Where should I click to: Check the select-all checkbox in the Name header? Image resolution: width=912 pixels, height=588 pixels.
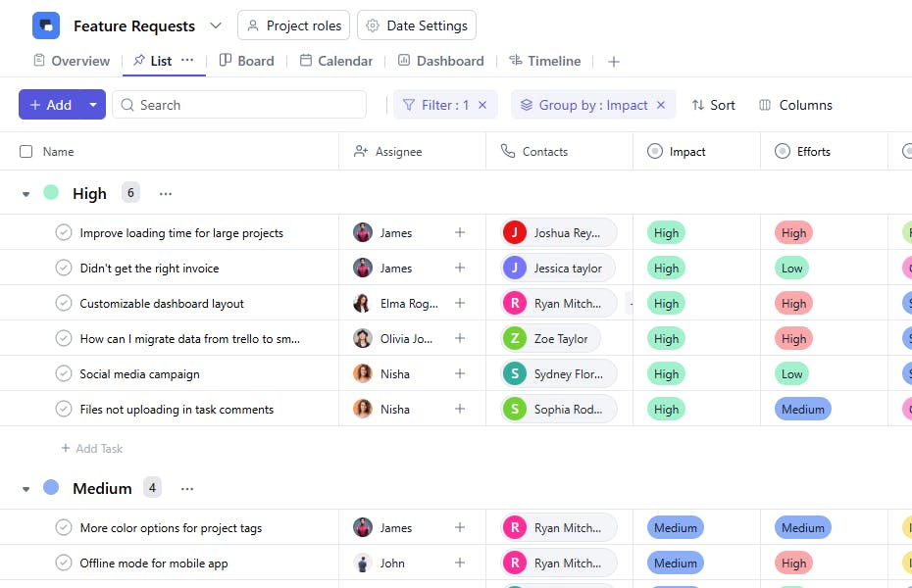tap(25, 151)
